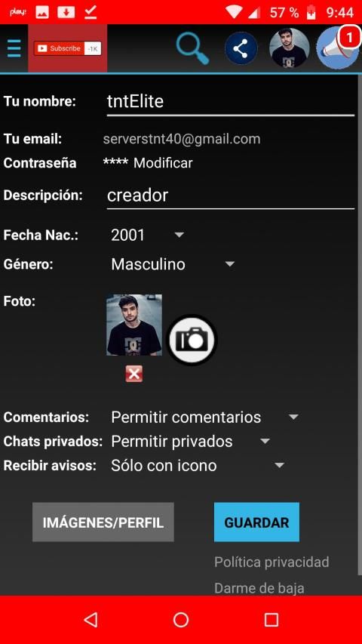Image resolution: width=362 pixels, height=644 pixels.
Task: Open the Política privacidad link
Action: (271, 562)
